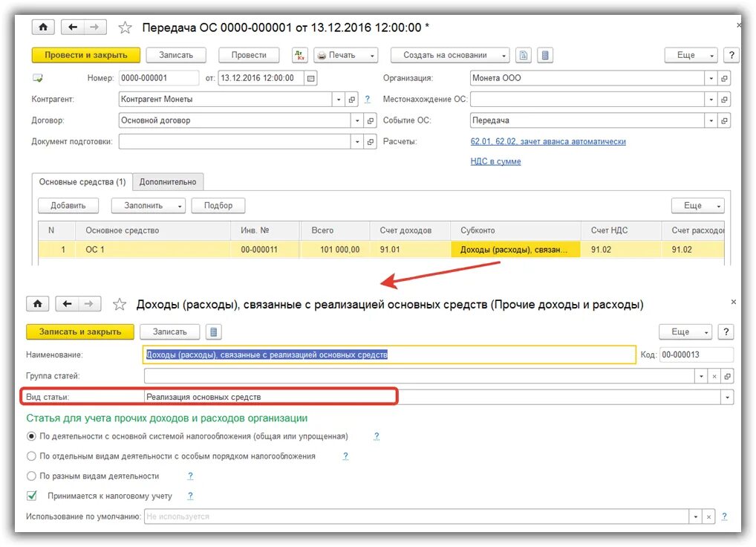
Task: Click Провести и закрыть button
Action: click(x=86, y=55)
